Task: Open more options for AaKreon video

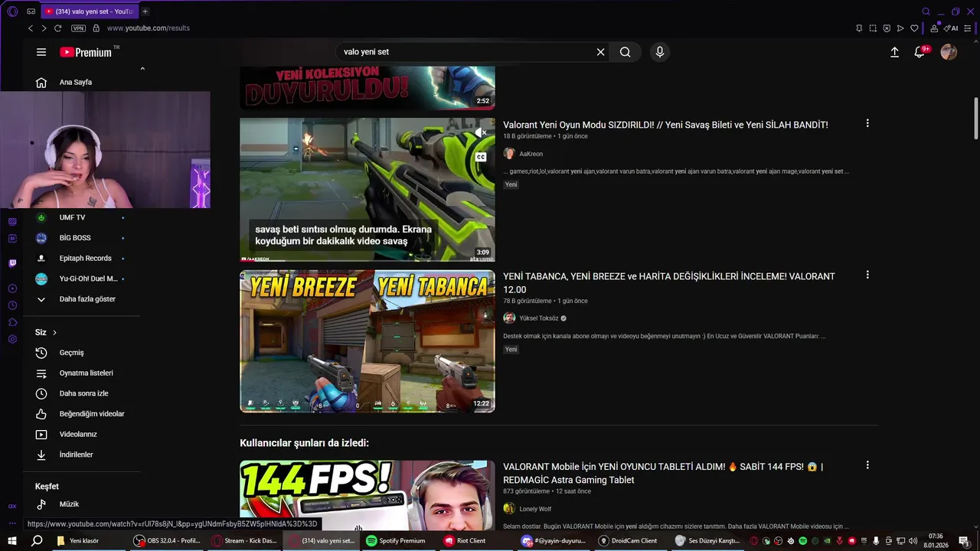Action: pyautogui.click(x=867, y=123)
